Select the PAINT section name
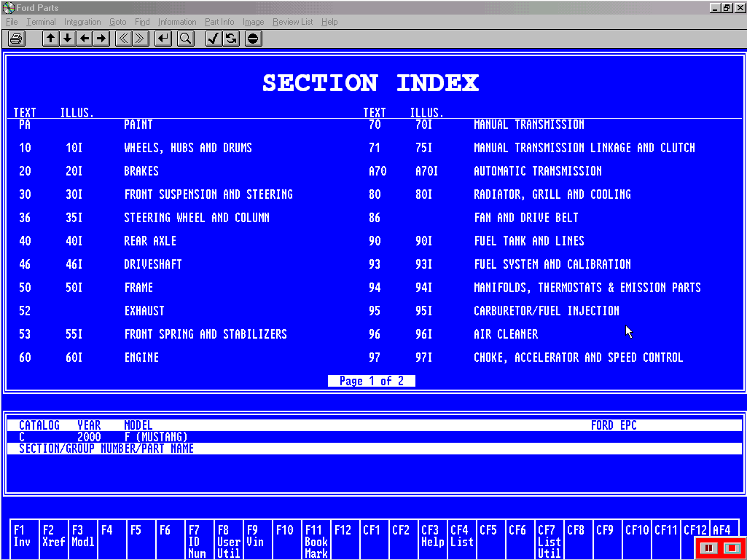The image size is (747, 560). click(138, 125)
